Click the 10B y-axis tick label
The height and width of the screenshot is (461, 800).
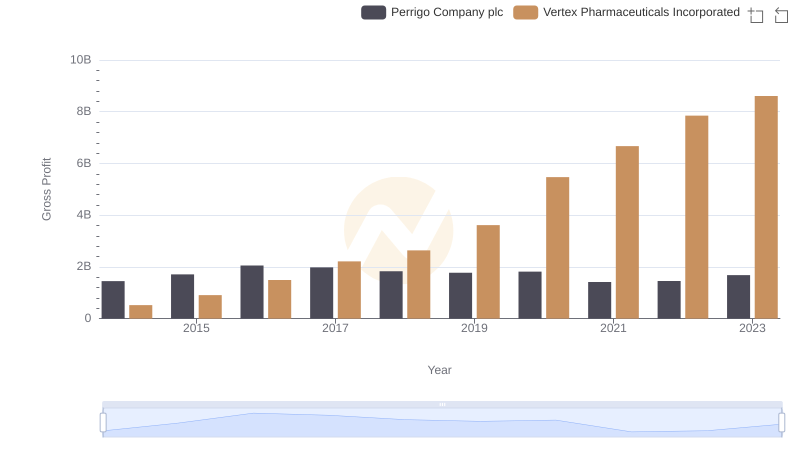coord(80,60)
